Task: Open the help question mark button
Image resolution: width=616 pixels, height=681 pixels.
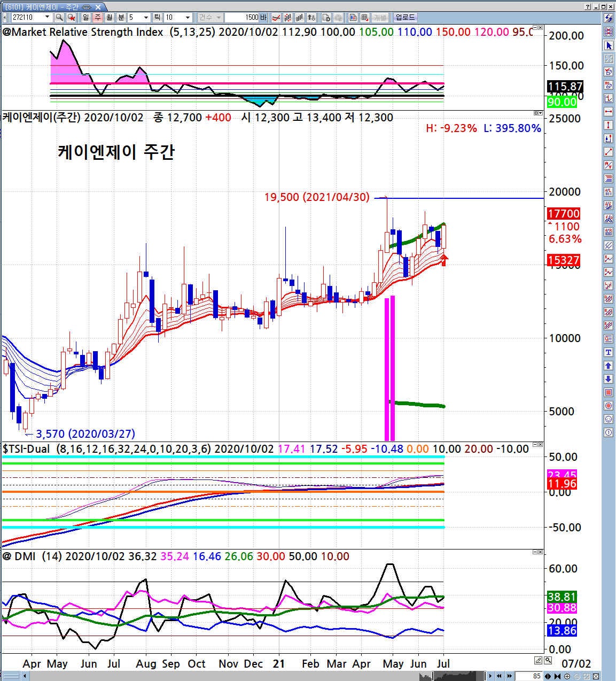Action: pyautogui.click(x=588, y=7)
